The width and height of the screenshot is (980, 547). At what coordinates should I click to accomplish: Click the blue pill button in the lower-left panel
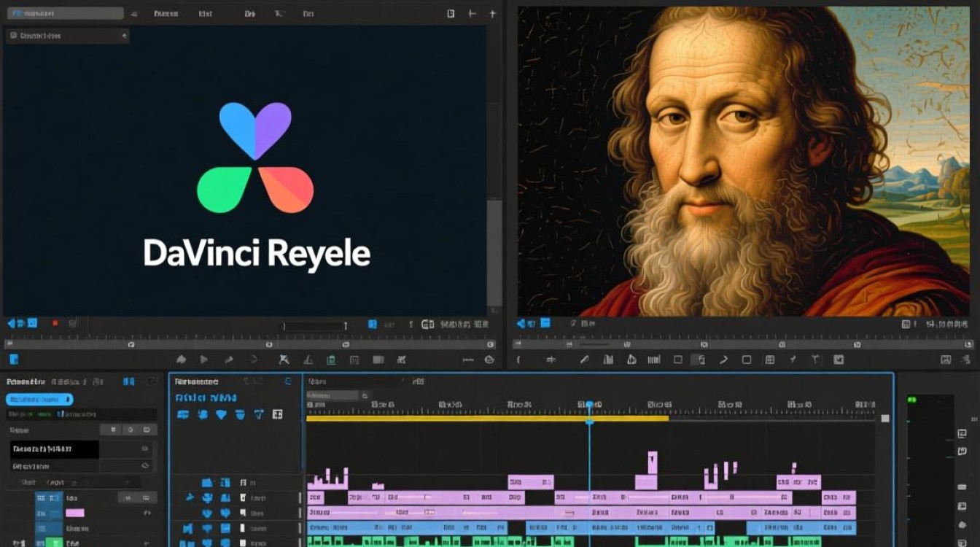(x=39, y=399)
